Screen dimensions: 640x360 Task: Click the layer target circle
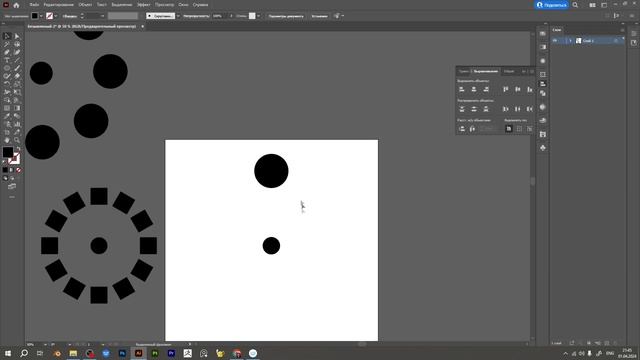(616, 40)
